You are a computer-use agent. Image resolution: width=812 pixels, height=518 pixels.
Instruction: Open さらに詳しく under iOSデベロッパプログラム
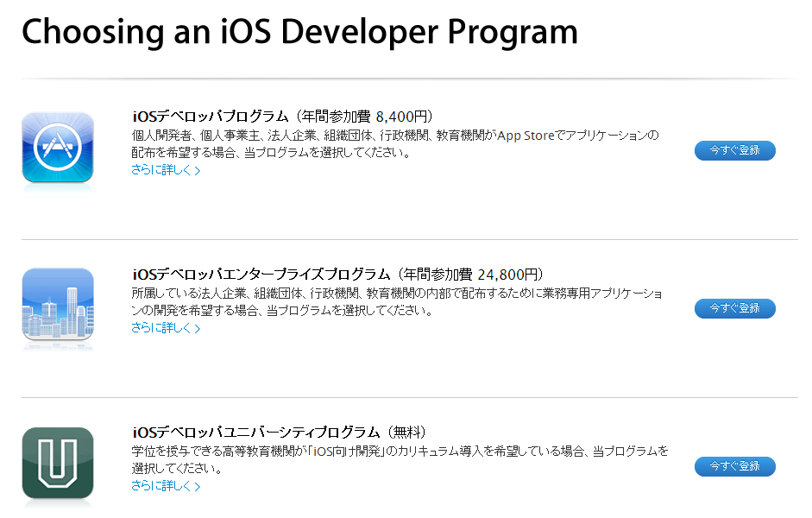tap(166, 170)
